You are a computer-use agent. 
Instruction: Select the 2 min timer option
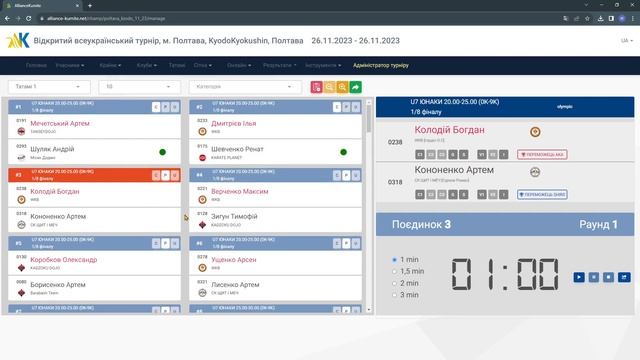click(394, 283)
